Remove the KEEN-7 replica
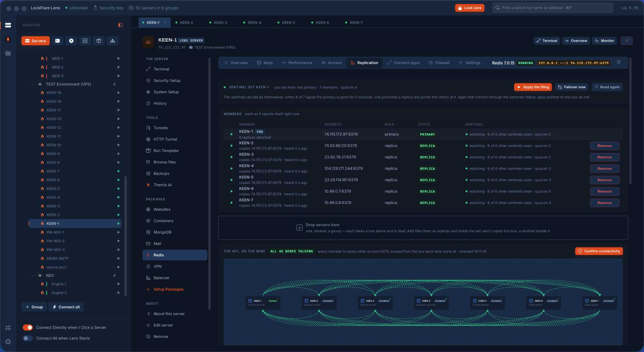Screen dimensions: 644x352 [604, 203]
